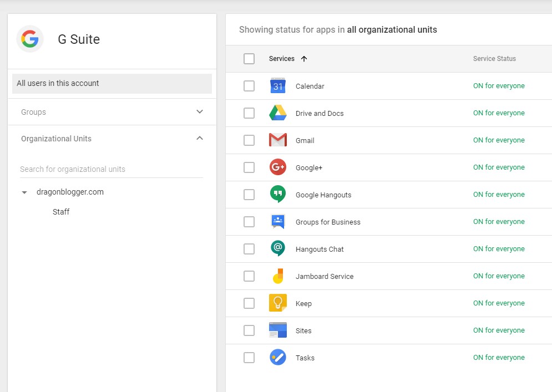The image size is (552, 392).
Task: Open the Gmail service name
Action: (x=305, y=140)
